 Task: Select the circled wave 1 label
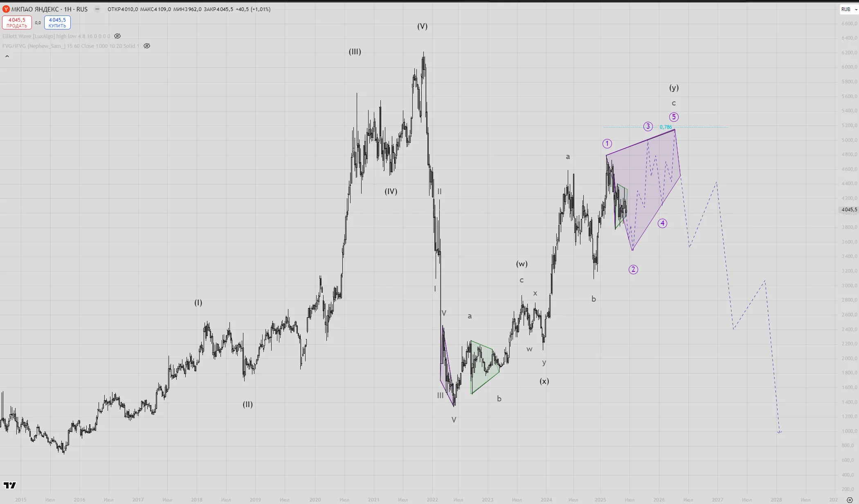pos(607,143)
